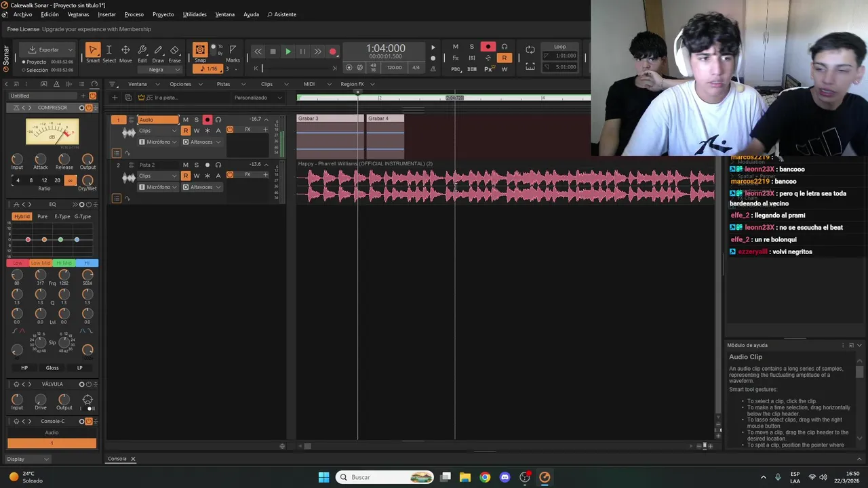
Task: Select the Hybrid EQ mode
Action: (22, 216)
